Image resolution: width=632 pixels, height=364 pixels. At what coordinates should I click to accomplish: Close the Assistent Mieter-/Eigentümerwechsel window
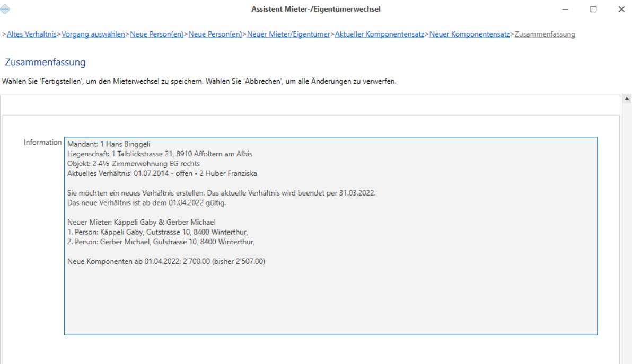pos(621,9)
